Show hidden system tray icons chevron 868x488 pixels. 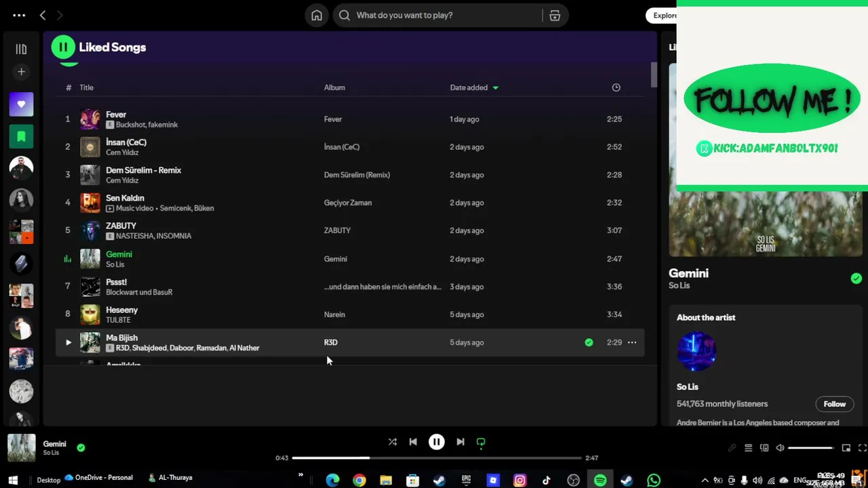[x=705, y=481]
